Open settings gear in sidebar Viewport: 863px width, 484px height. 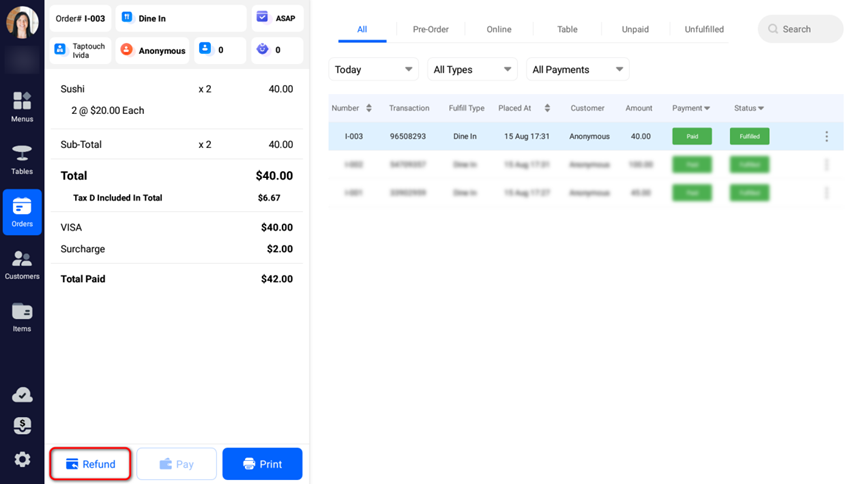(22, 459)
